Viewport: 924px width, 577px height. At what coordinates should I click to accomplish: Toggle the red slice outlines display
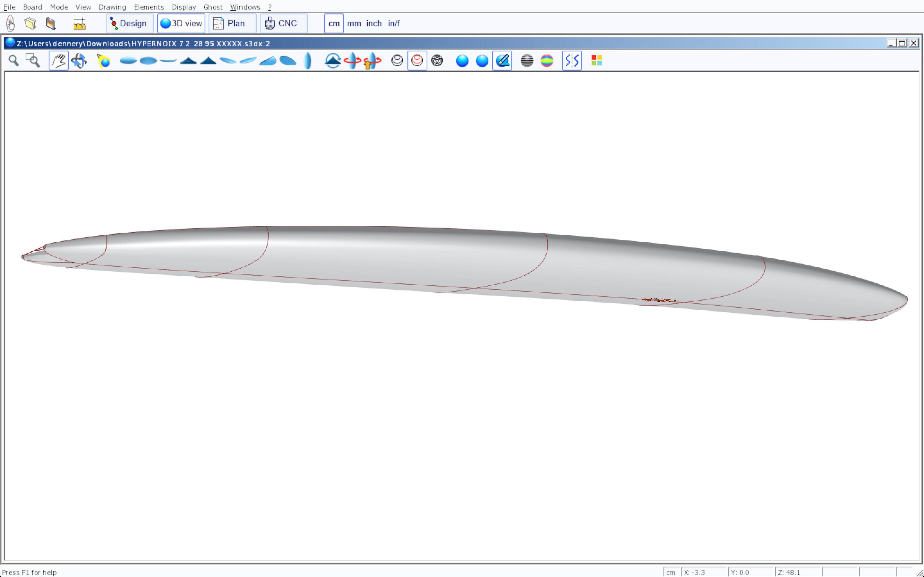417,61
